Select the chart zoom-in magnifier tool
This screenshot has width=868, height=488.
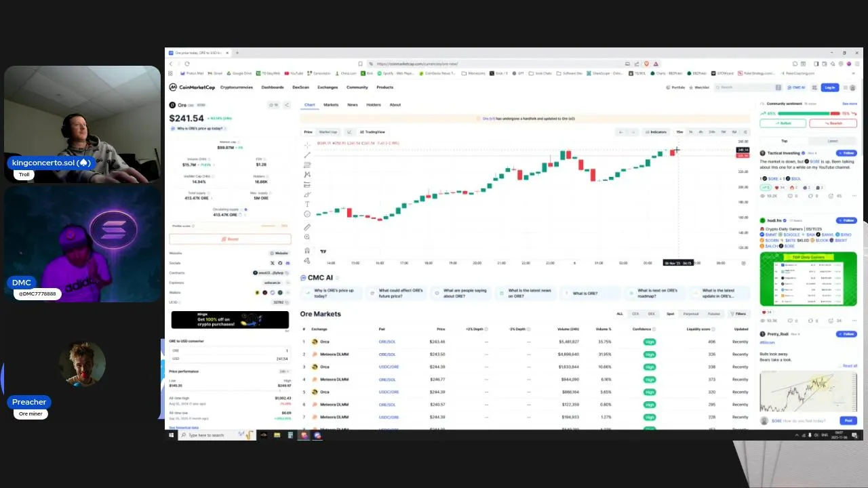coord(307,237)
